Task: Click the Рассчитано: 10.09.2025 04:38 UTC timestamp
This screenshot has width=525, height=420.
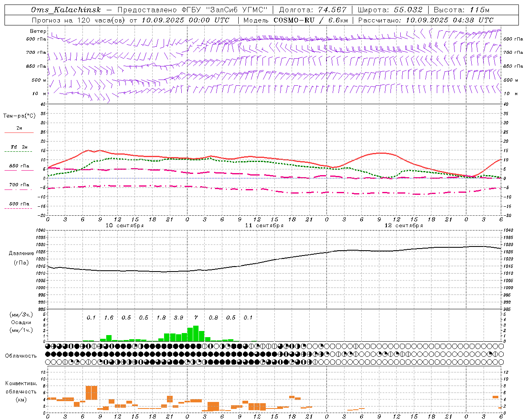Action: (426, 20)
